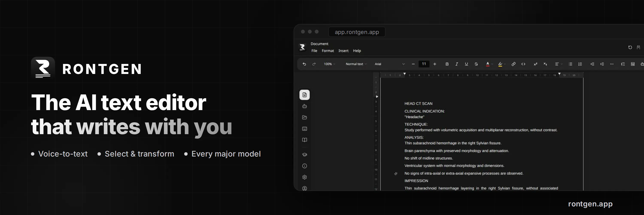Open the text alignment dropdown

(x=559, y=64)
